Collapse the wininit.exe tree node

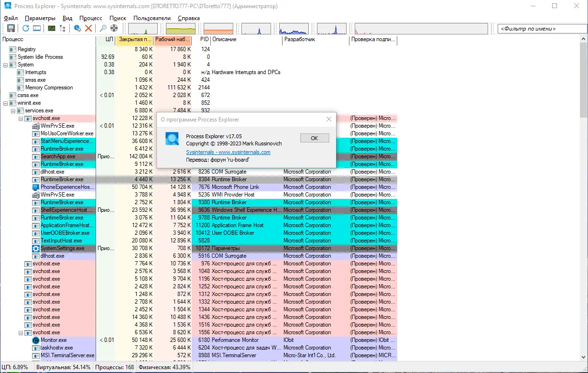pyautogui.click(x=6, y=103)
